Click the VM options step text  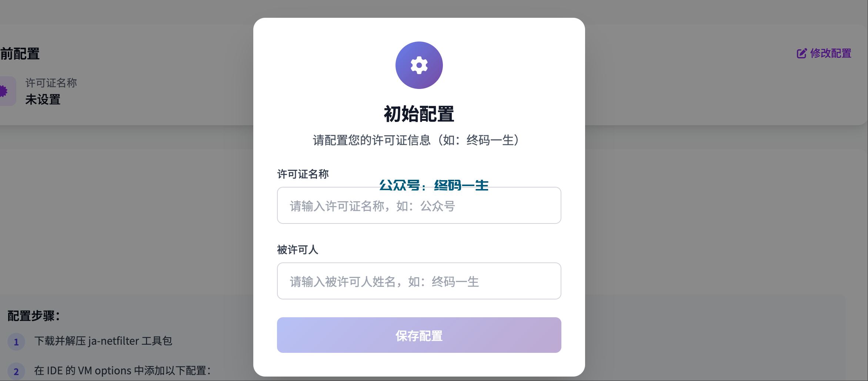pos(122,371)
